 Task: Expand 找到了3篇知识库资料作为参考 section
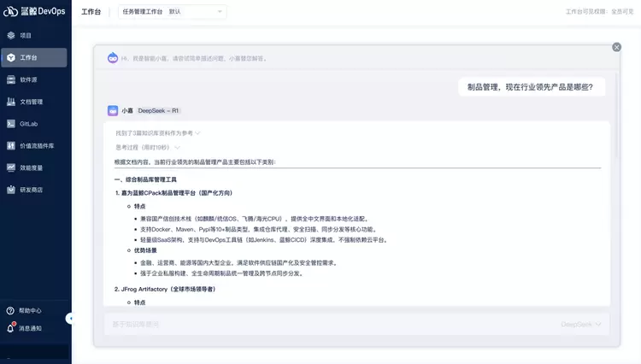click(158, 132)
